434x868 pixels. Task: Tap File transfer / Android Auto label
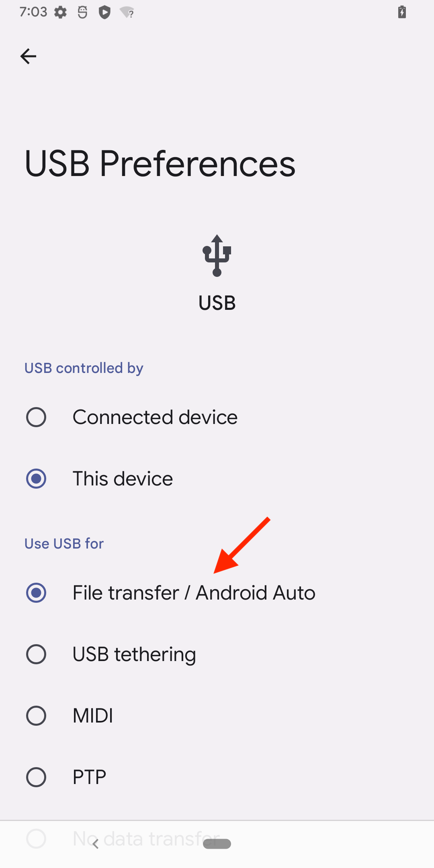pyautogui.click(x=194, y=593)
